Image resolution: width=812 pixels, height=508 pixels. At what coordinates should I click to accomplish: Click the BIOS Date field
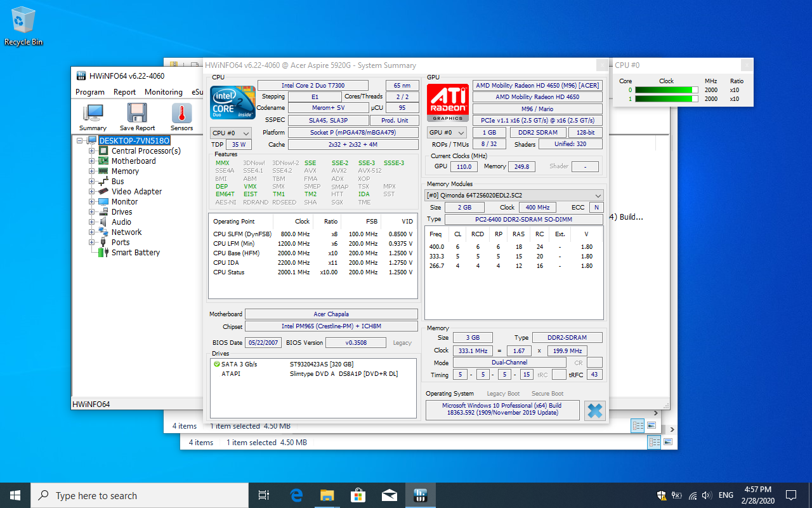point(263,342)
